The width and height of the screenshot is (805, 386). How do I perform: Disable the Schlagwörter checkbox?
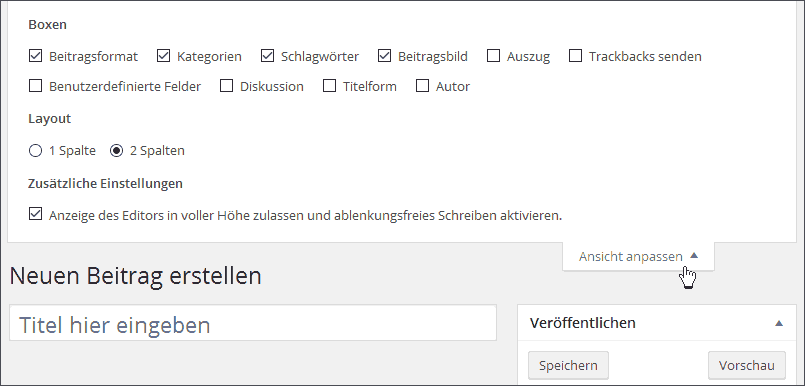tap(267, 56)
